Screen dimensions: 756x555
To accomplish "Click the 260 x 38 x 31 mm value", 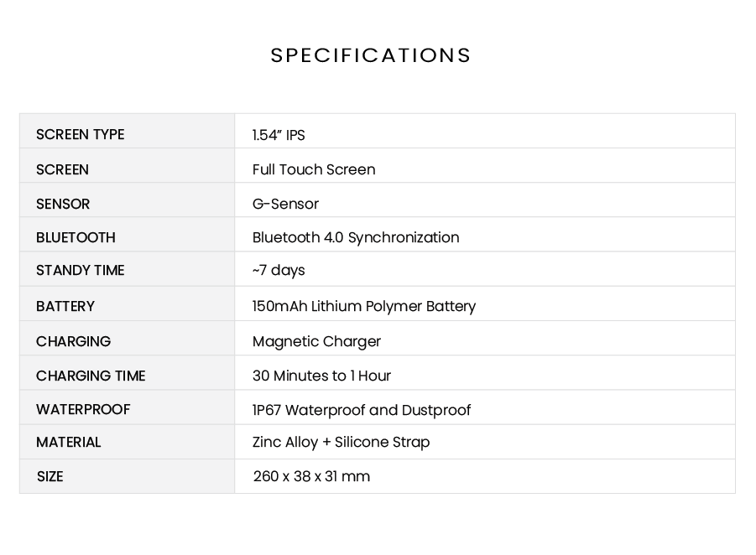I will (311, 476).
